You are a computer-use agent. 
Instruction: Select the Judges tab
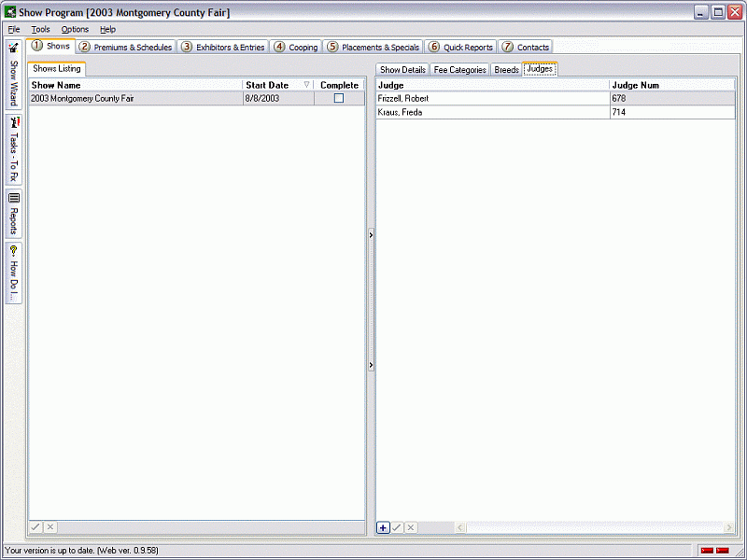pos(540,68)
